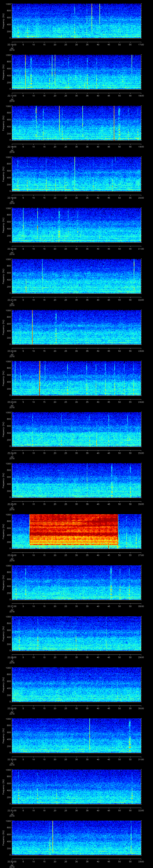Select the spectrogram panel starting at 22:24:00
The image size is (153, 868).
click(77, 429)
